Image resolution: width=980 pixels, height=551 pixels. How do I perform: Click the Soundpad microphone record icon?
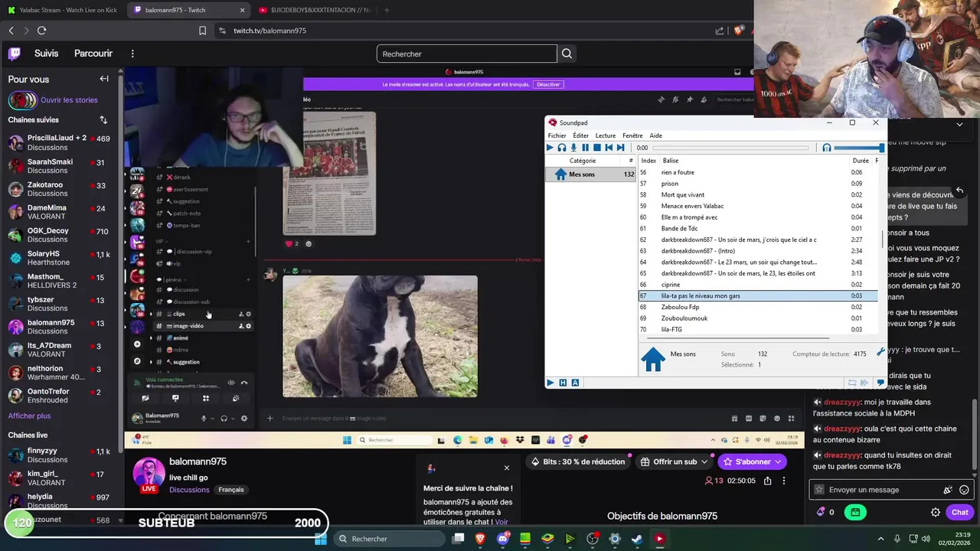(x=573, y=148)
